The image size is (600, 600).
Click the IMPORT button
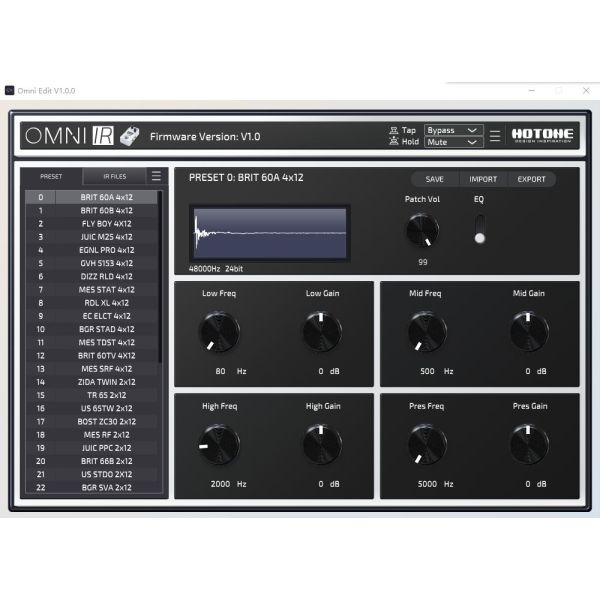(x=483, y=179)
